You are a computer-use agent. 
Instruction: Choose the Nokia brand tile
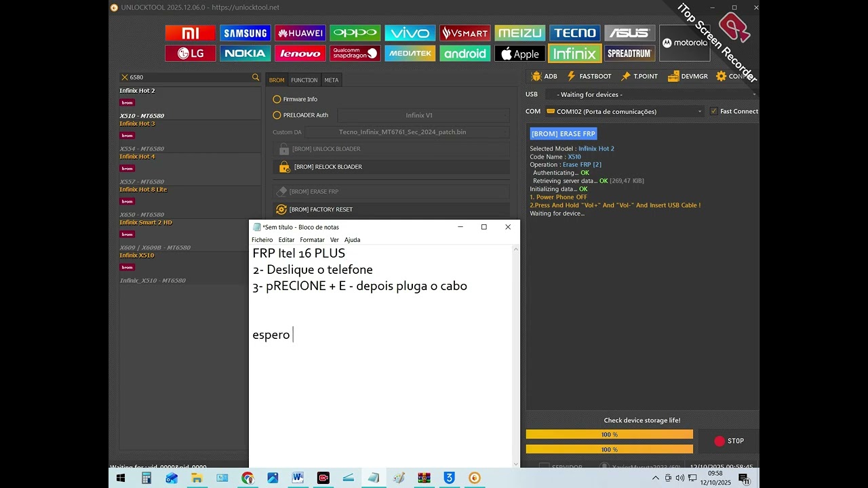pyautogui.click(x=245, y=54)
